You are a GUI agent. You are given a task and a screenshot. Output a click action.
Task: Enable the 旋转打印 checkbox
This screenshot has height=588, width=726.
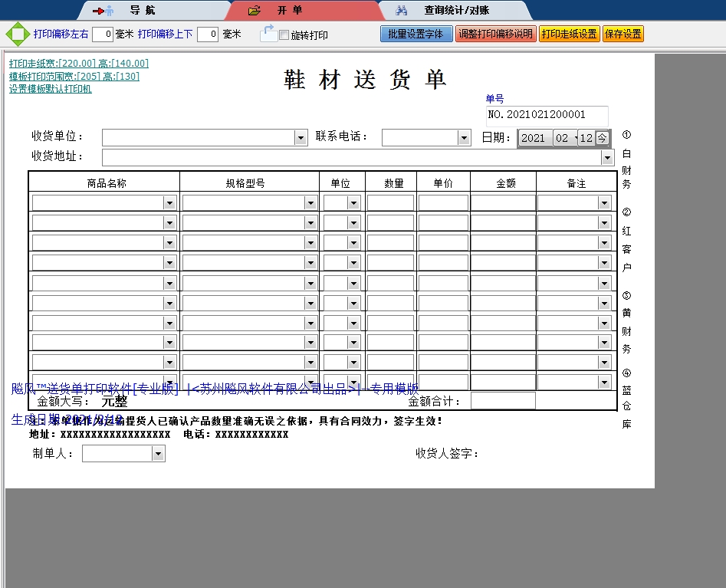284,35
